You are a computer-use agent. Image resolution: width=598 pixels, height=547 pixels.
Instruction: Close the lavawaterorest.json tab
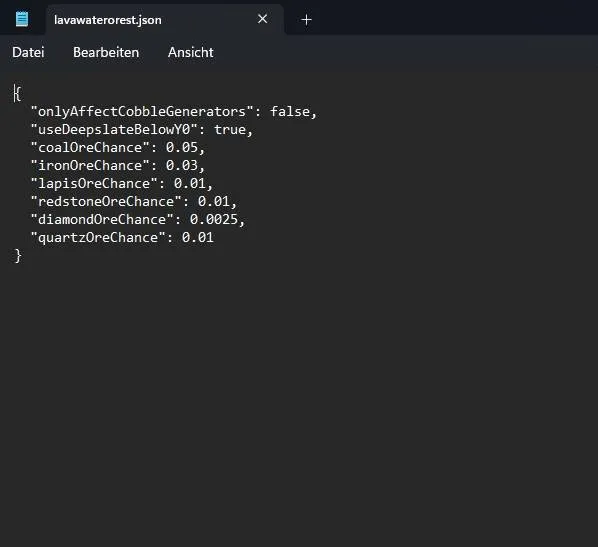262,19
